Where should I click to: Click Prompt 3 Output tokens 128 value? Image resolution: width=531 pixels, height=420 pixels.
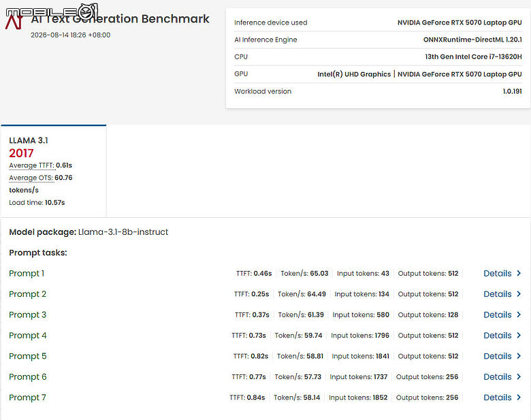[453, 314]
